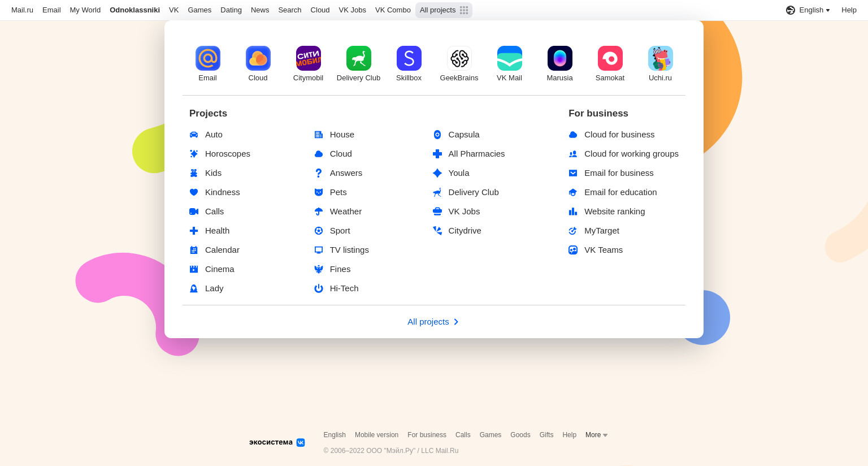Screen dimensions: 868x466
Task: Expand the More menu in the footer
Action: click(x=597, y=435)
